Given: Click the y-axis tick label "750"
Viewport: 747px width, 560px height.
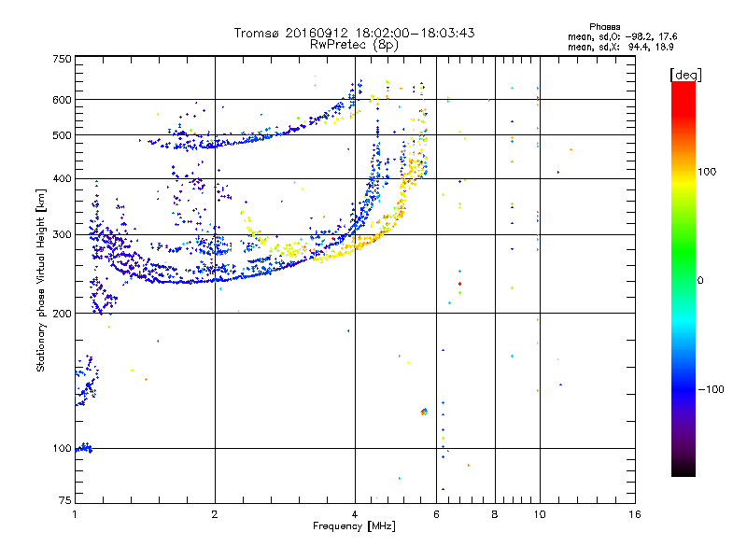Looking at the screenshot, I should pos(62,59).
